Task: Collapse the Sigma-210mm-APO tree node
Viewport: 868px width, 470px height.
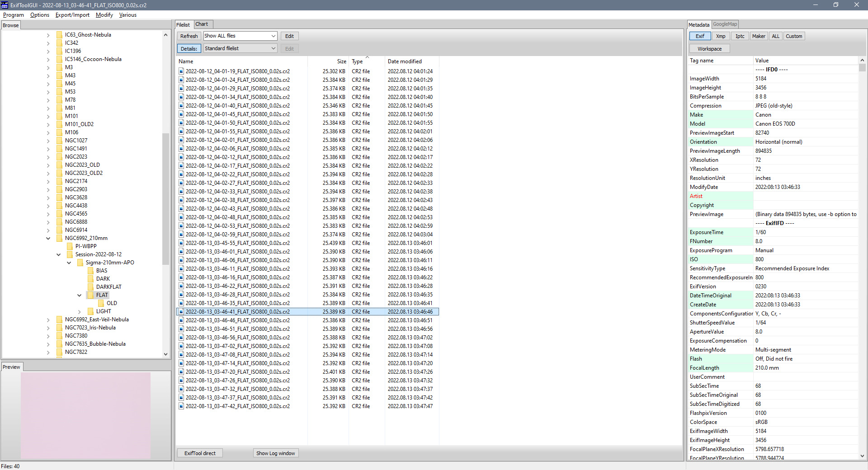Action: click(69, 263)
